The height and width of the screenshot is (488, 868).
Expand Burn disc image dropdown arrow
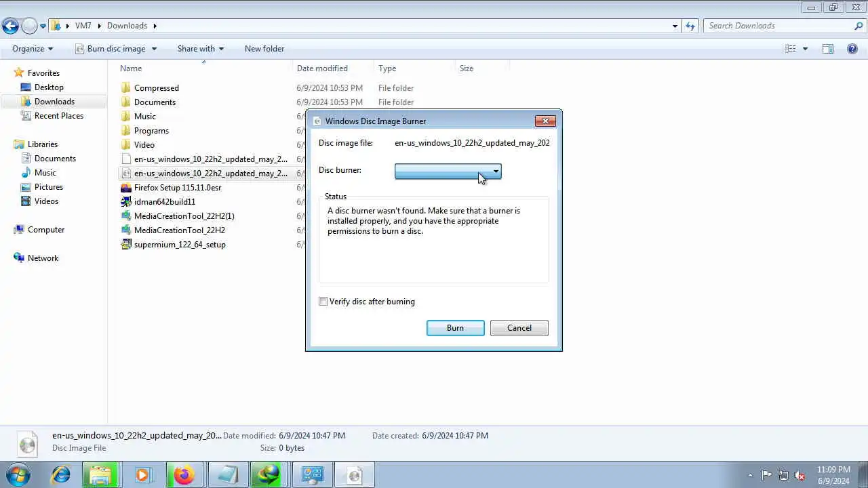(x=154, y=49)
